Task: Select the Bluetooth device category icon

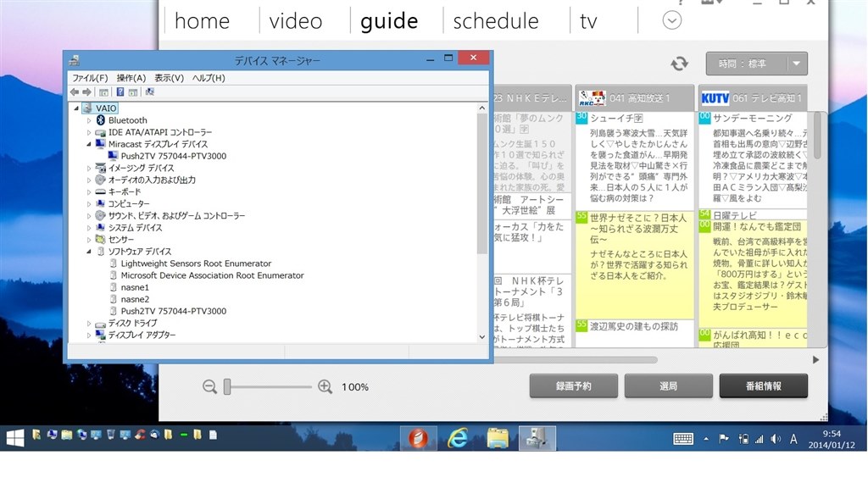Action: (x=101, y=120)
